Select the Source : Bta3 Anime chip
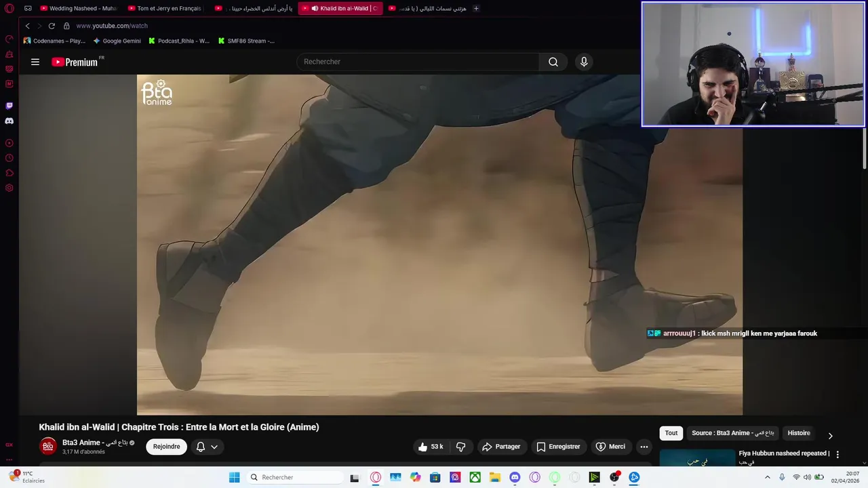 coord(732,433)
